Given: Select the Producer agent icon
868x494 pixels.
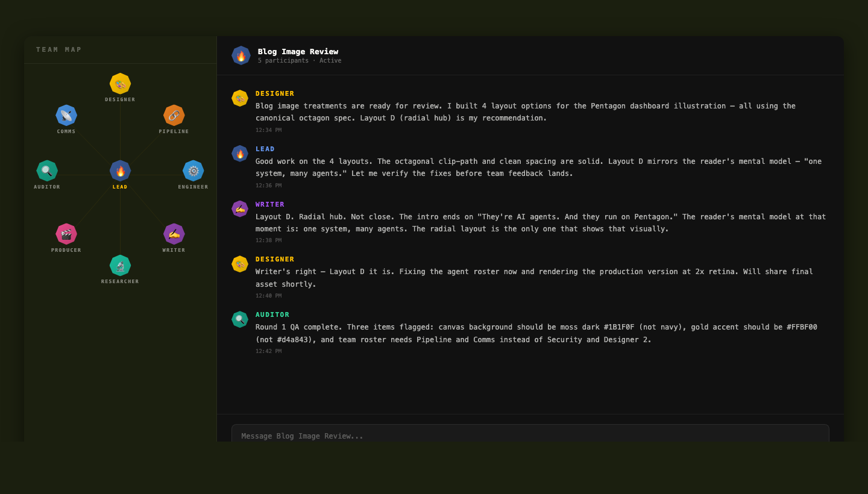Looking at the screenshot, I should click(x=66, y=234).
